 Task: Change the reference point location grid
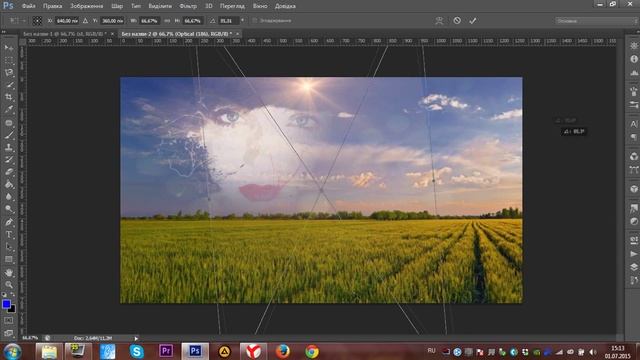coord(37,20)
